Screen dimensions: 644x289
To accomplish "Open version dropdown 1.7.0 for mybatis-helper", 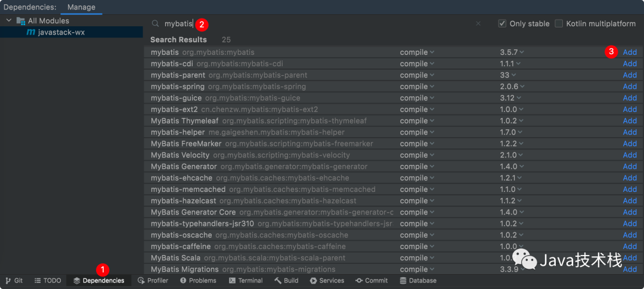I will tap(511, 132).
